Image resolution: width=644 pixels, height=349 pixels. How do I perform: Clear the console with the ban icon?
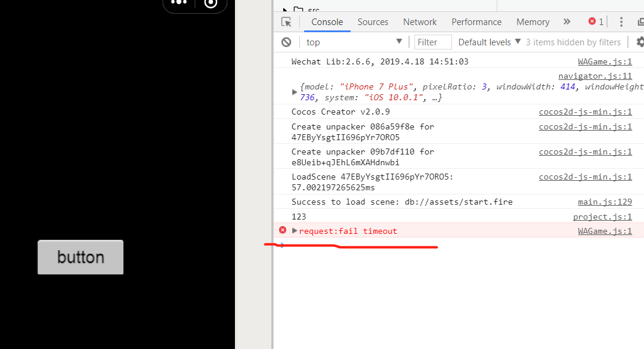tap(286, 42)
